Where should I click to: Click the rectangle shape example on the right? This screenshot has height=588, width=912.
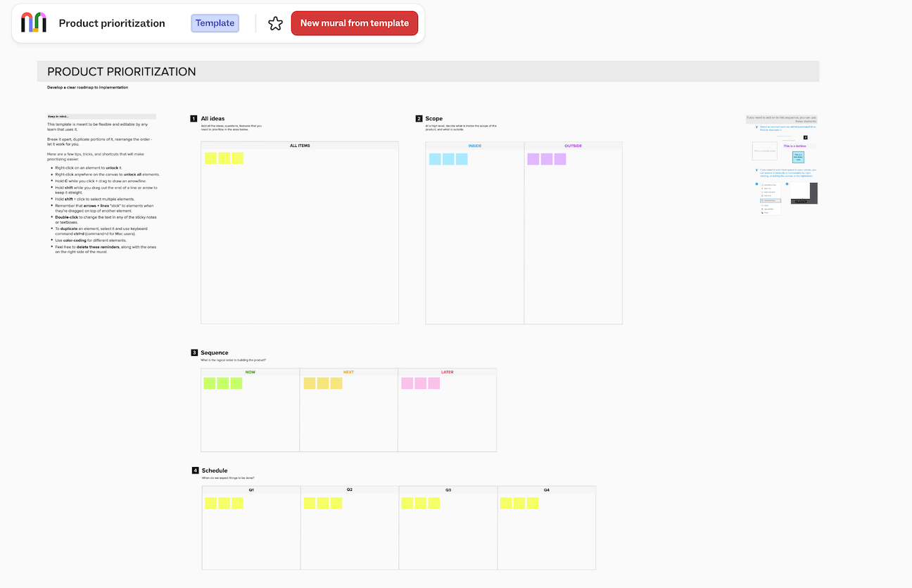tap(765, 151)
